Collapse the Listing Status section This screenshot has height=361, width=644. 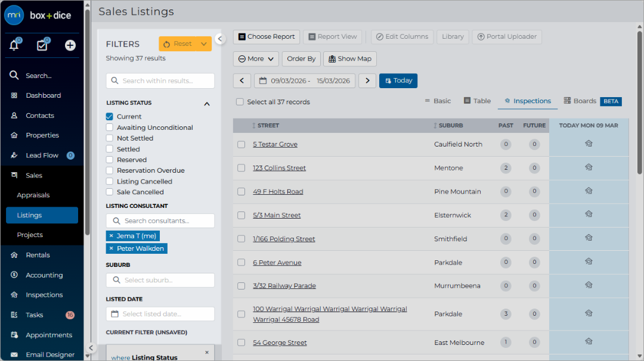207,104
